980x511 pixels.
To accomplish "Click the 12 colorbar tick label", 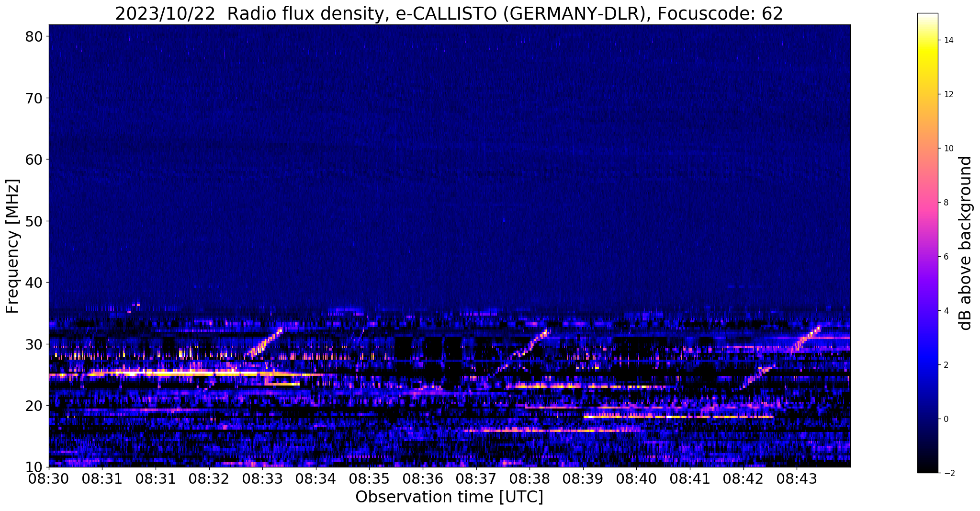I will tap(948, 94).
